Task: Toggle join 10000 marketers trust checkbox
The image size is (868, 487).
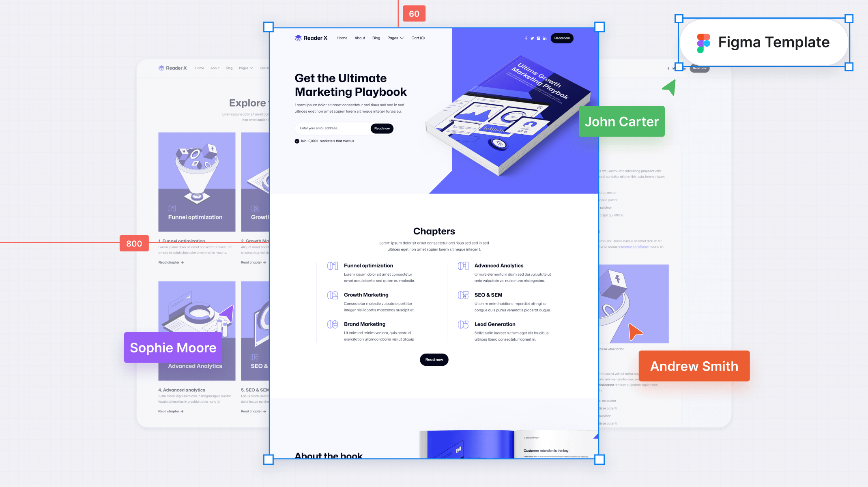Action: click(x=296, y=141)
